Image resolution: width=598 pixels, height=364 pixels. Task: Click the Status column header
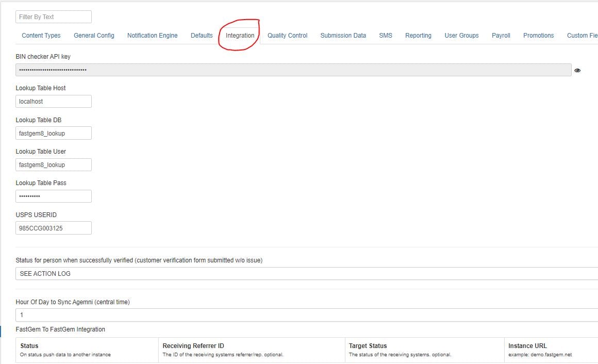pos(29,345)
